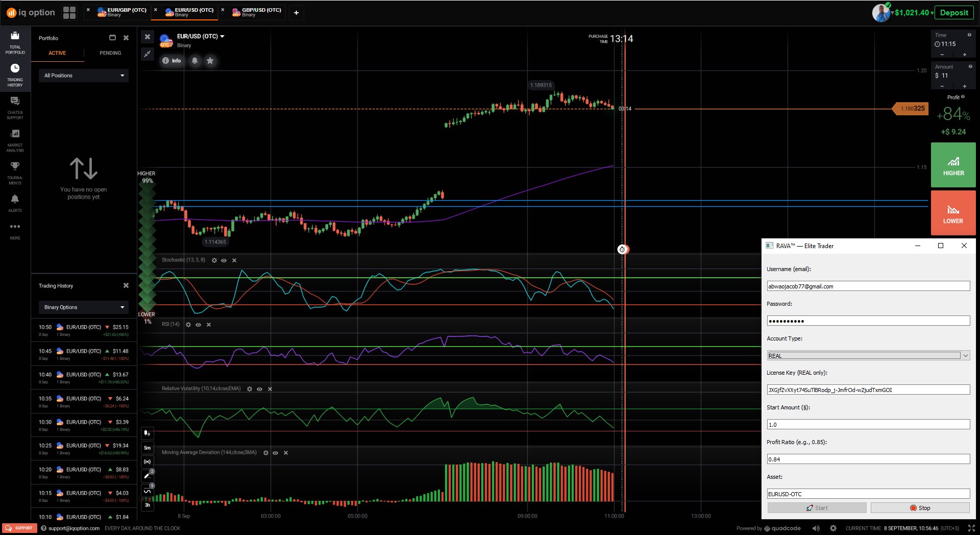
Task: Open the Trading History sidebar icon
Action: click(15, 74)
